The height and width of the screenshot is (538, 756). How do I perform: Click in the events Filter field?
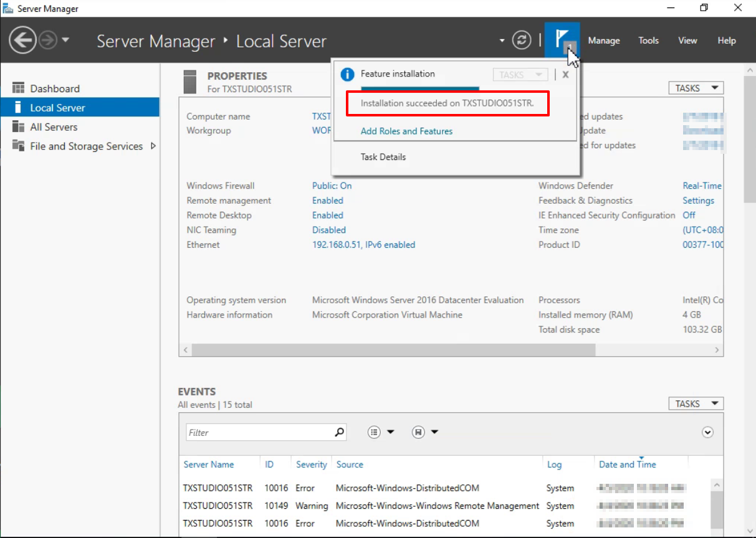click(259, 432)
